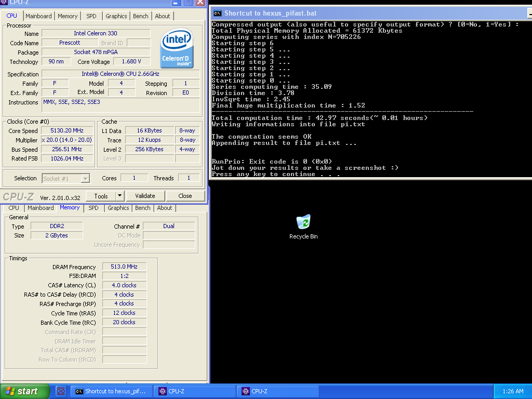The image size is (532, 399).
Task: Switch to Memory tab in top CPU-Z window
Action: (x=68, y=16)
